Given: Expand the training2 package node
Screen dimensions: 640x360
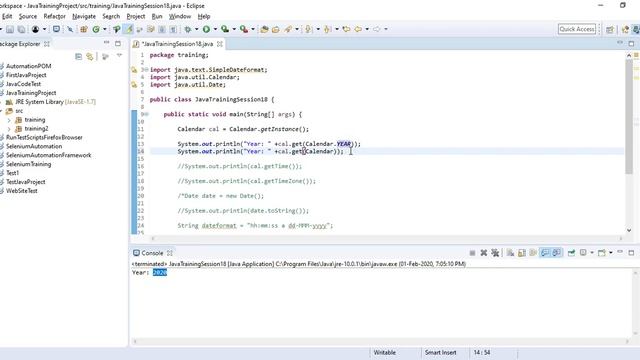Looking at the screenshot, I should coord(9,129).
